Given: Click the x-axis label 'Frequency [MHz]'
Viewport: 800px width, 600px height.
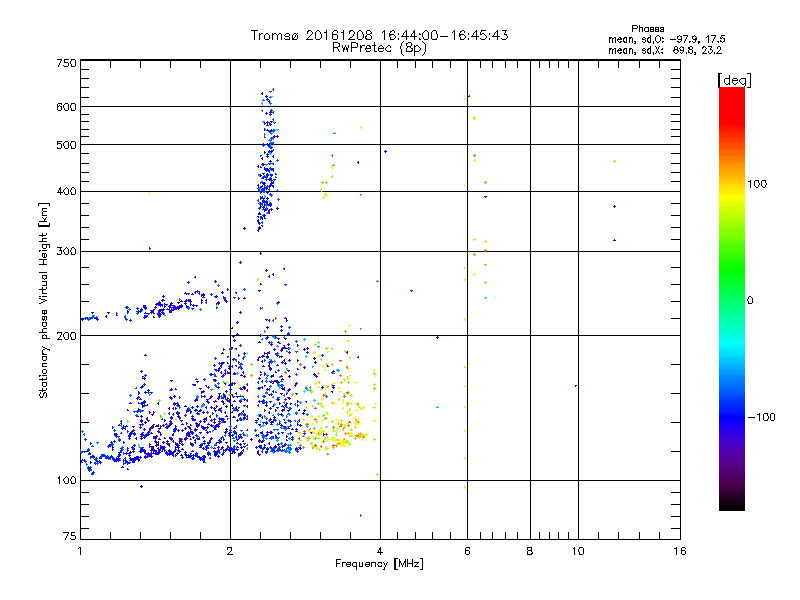Looking at the screenshot, I should pyautogui.click(x=379, y=564).
